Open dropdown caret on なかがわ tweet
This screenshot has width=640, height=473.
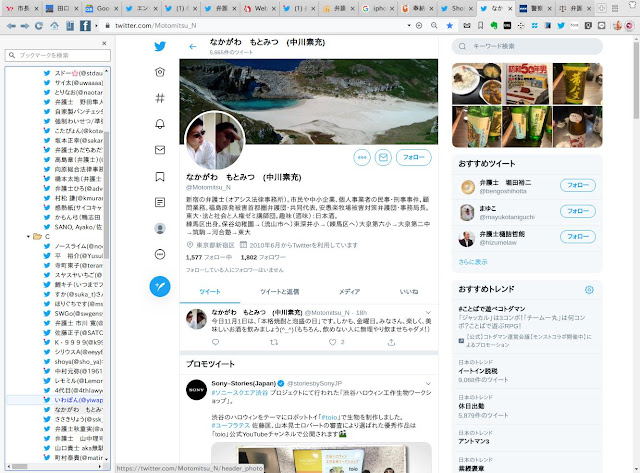coord(428,313)
